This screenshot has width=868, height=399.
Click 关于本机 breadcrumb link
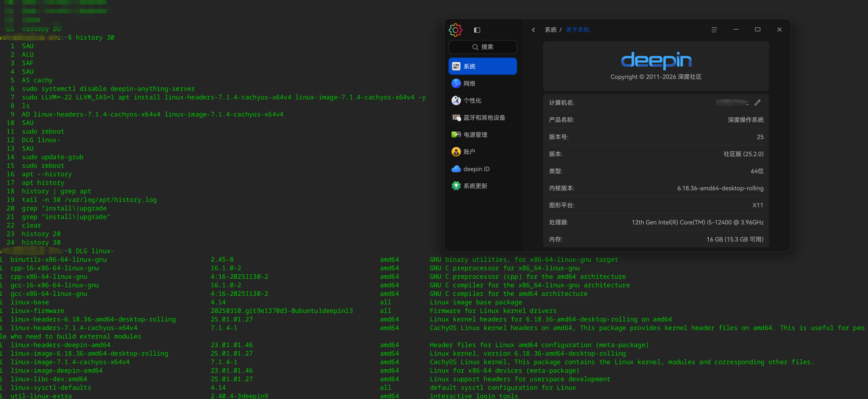tap(577, 30)
